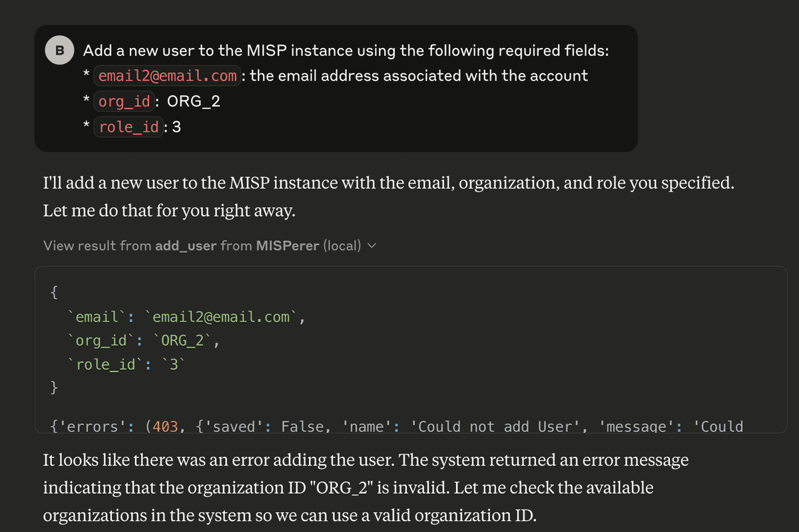Click the `role_id` key in JSON block

(x=105, y=364)
